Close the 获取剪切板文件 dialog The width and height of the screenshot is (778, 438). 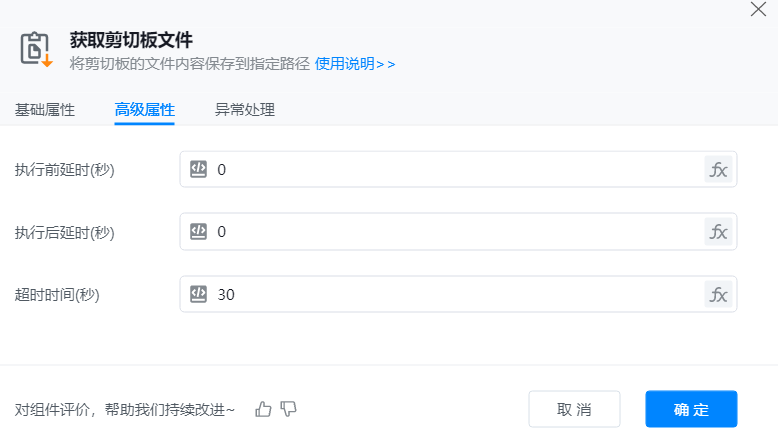(x=758, y=10)
